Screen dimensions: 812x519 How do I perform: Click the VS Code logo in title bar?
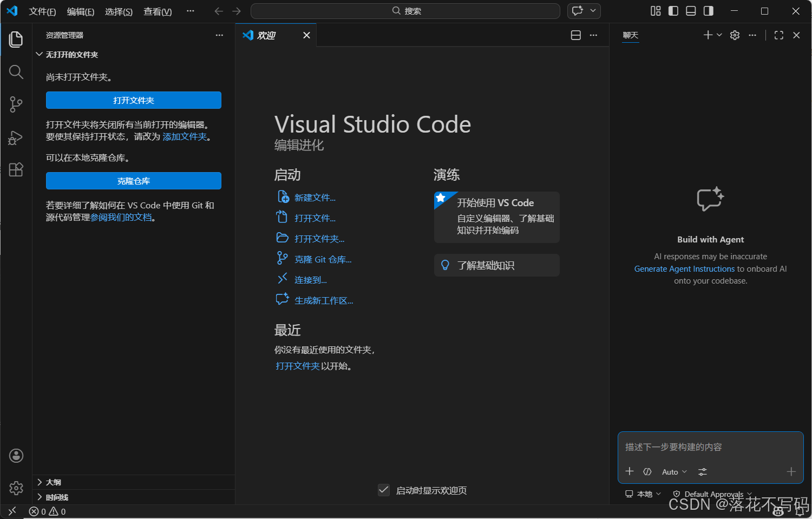click(12, 11)
